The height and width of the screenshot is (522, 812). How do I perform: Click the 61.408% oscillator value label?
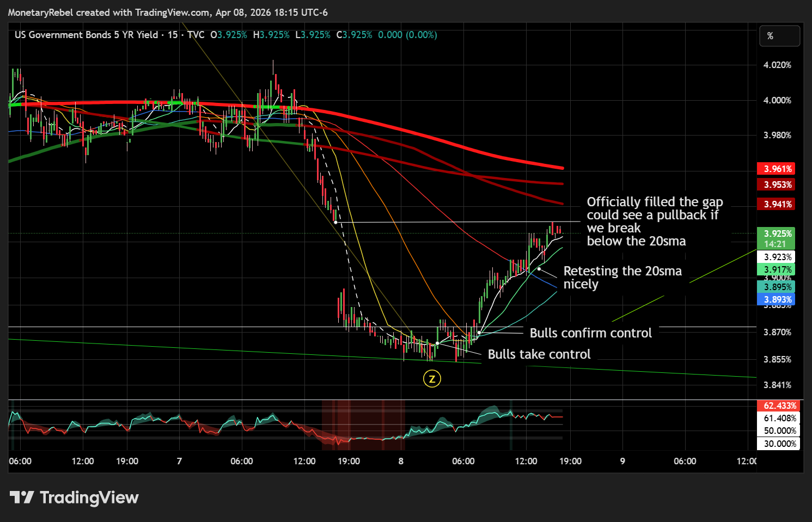click(x=779, y=418)
